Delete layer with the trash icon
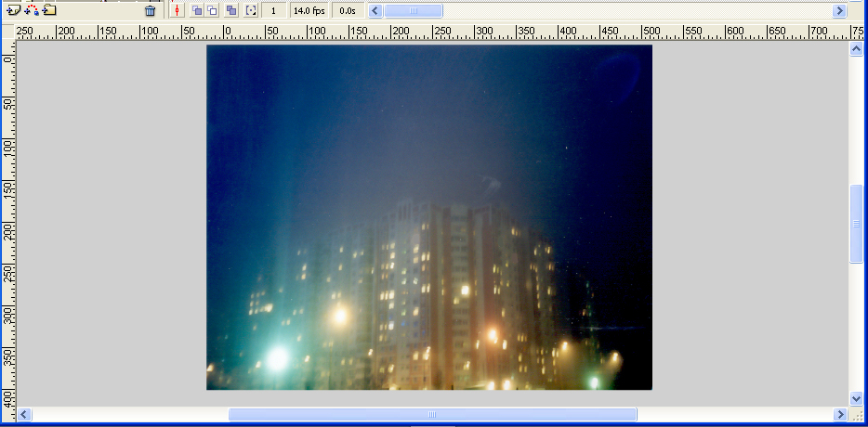868x427 pixels. [x=150, y=11]
